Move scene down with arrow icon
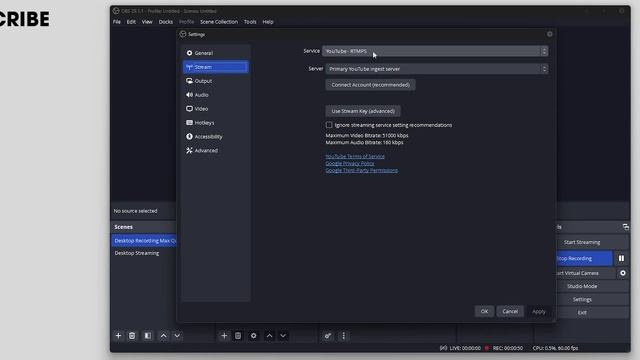 (x=177, y=336)
